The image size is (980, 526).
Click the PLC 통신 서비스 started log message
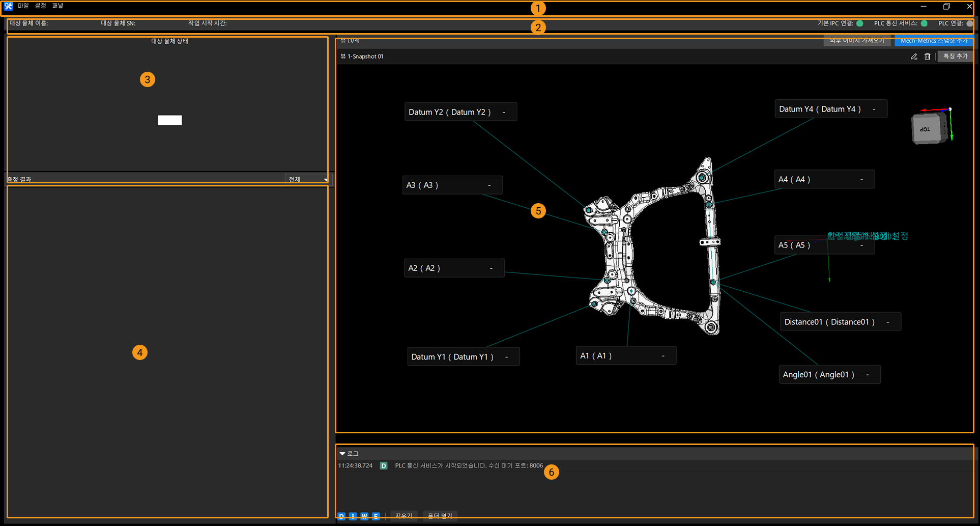point(469,466)
